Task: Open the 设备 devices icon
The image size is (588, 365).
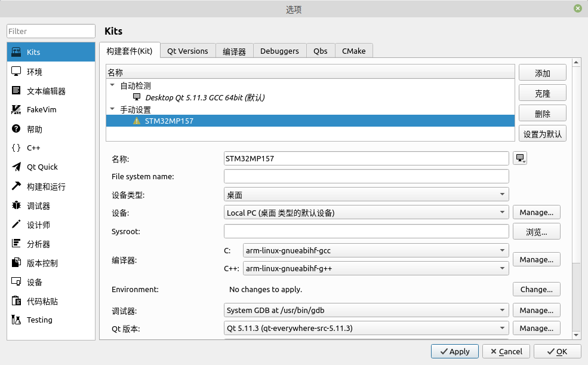Action: click(x=16, y=282)
